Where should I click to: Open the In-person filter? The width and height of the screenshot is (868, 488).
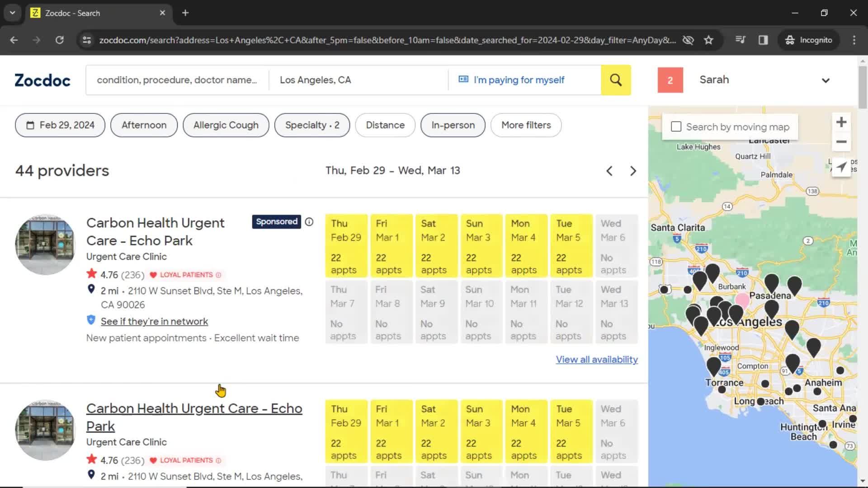[453, 125]
